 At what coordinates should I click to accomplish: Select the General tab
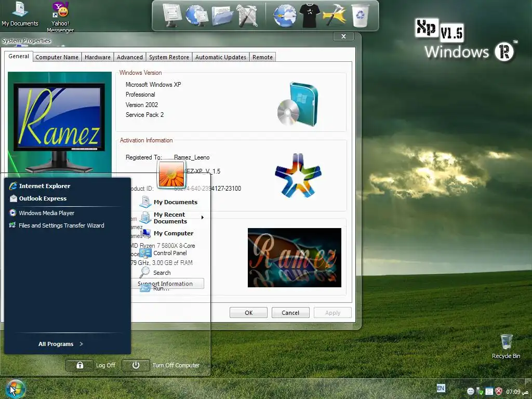[x=19, y=56]
